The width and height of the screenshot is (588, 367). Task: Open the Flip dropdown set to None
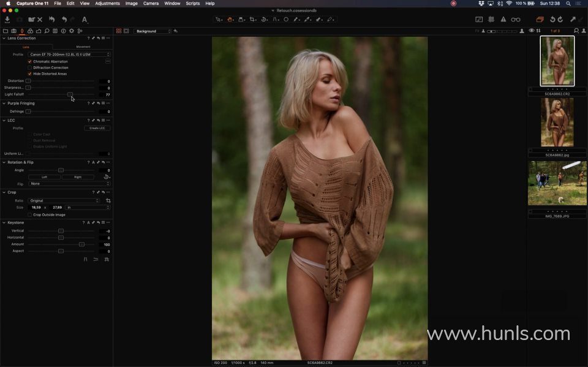pyautogui.click(x=69, y=184)
